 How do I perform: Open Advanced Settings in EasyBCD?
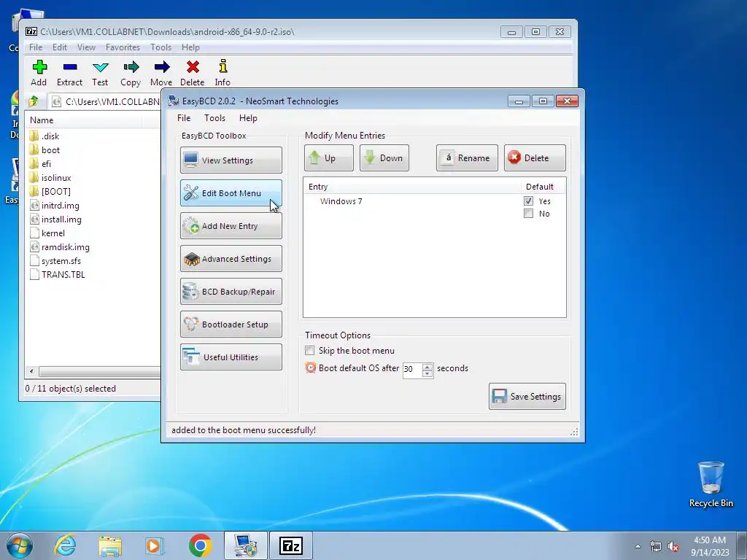point(231,259)
